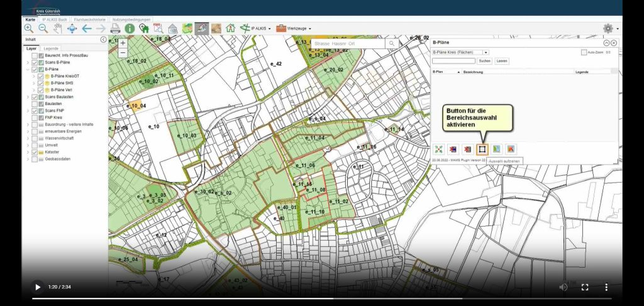This screenshot has height=306, width=644.
Task: Collapse the B-Pläne tree node
Action: (28, 69)
